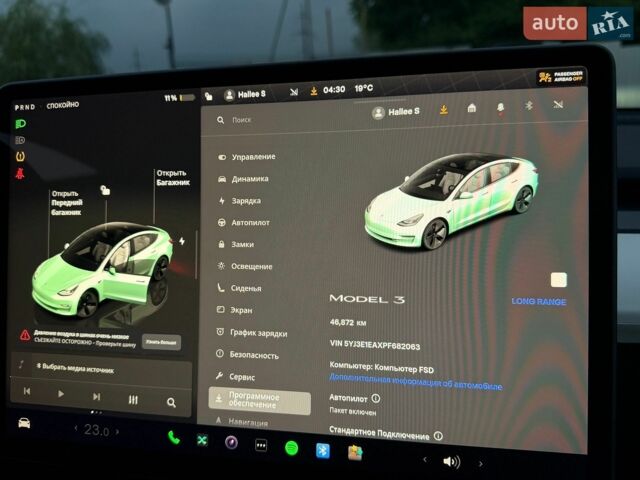
Task: Tap the Узнать больше button on the tire pressure alert
Action: 162,342
